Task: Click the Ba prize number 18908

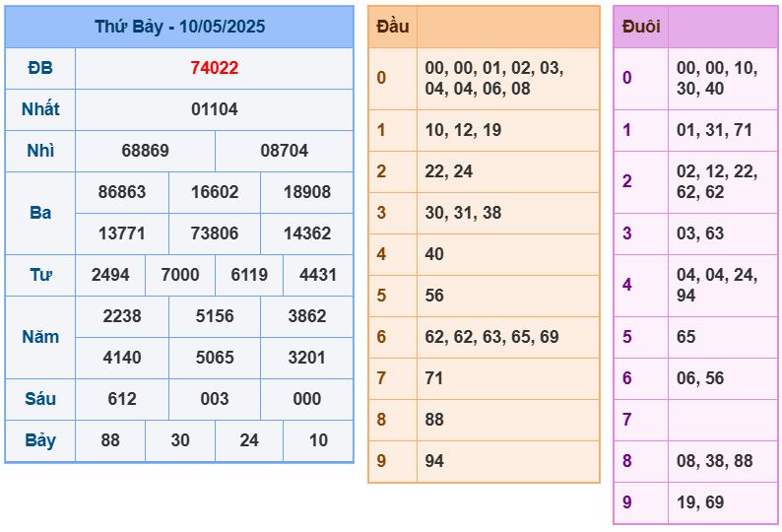Action: click(307, 192)
